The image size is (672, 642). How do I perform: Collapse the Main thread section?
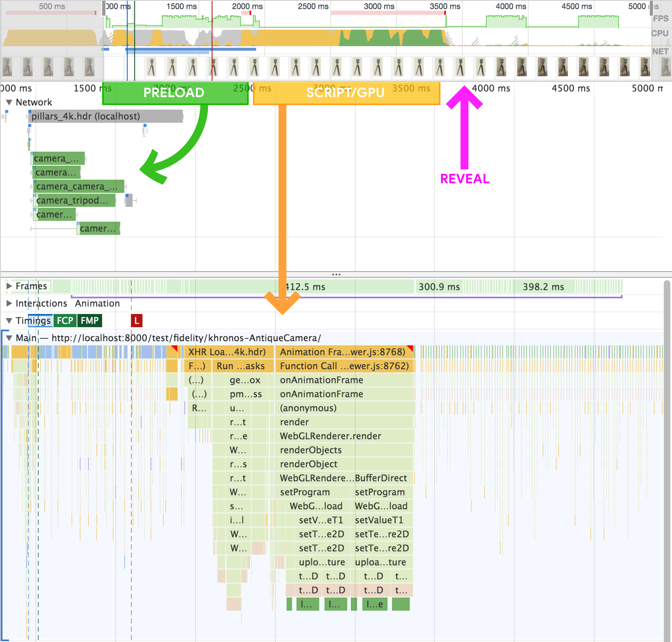(x=9, y=338)
